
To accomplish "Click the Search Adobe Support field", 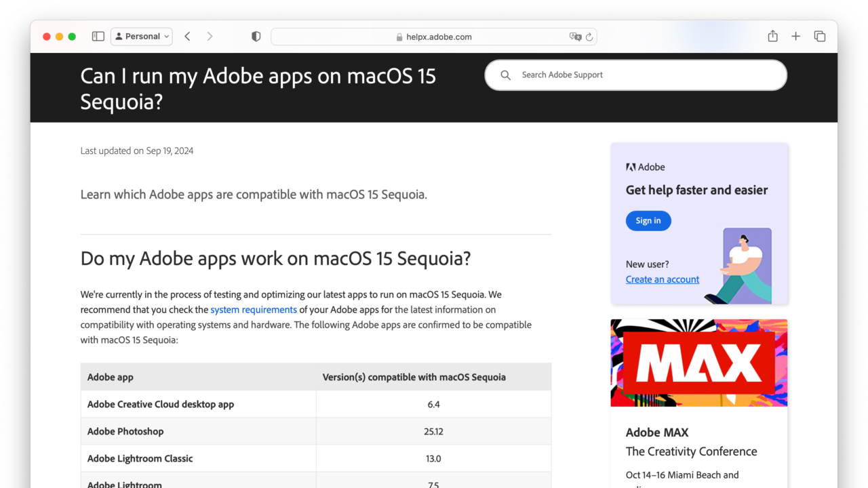I will coord(636,75).
